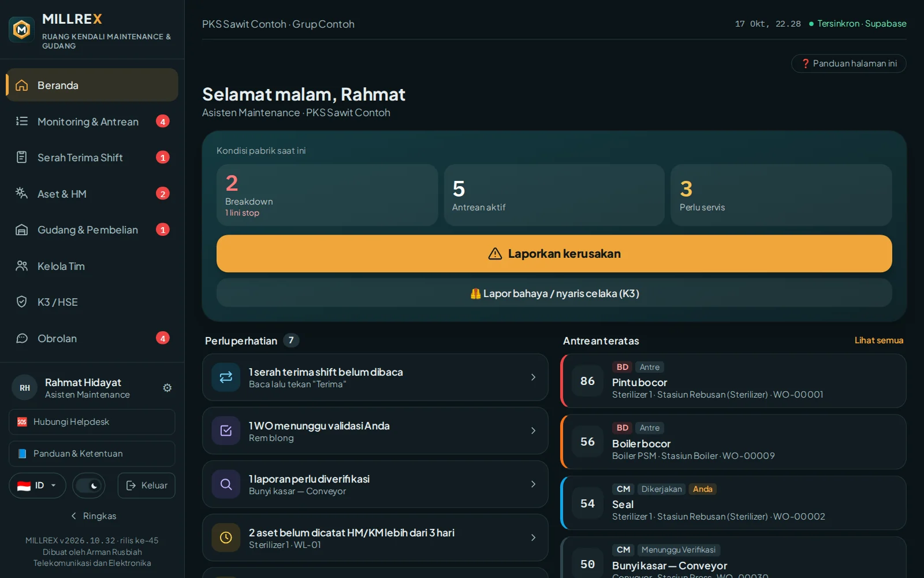Click the Keluar logout button
924x578 pixels.
[x=147, y=486]
